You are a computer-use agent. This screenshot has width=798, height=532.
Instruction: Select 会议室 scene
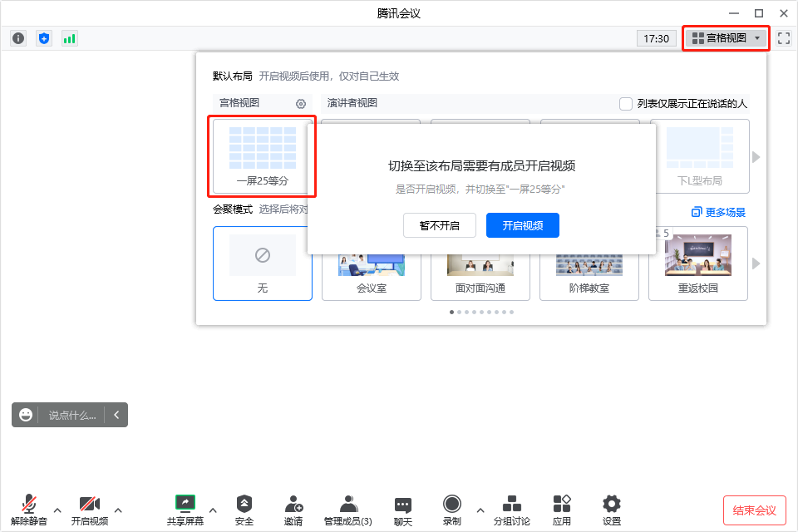pos(372,278)
